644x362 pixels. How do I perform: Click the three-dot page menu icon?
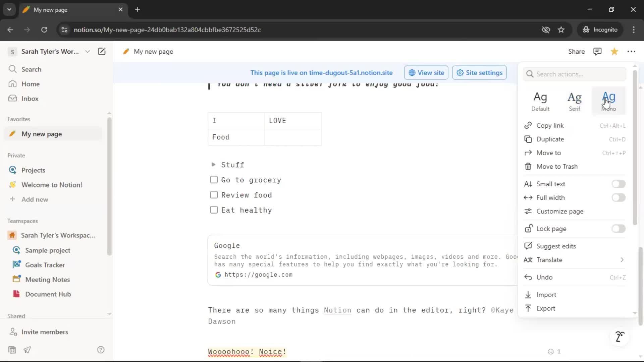631,51
